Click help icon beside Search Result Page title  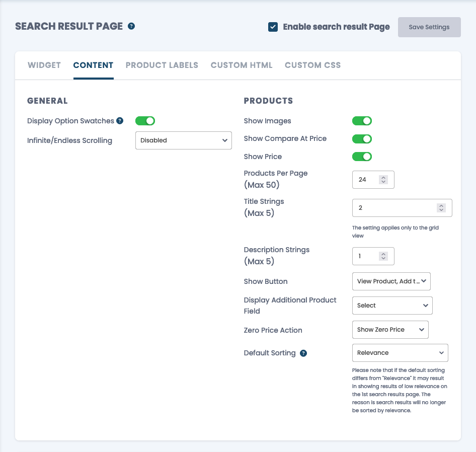131,26
